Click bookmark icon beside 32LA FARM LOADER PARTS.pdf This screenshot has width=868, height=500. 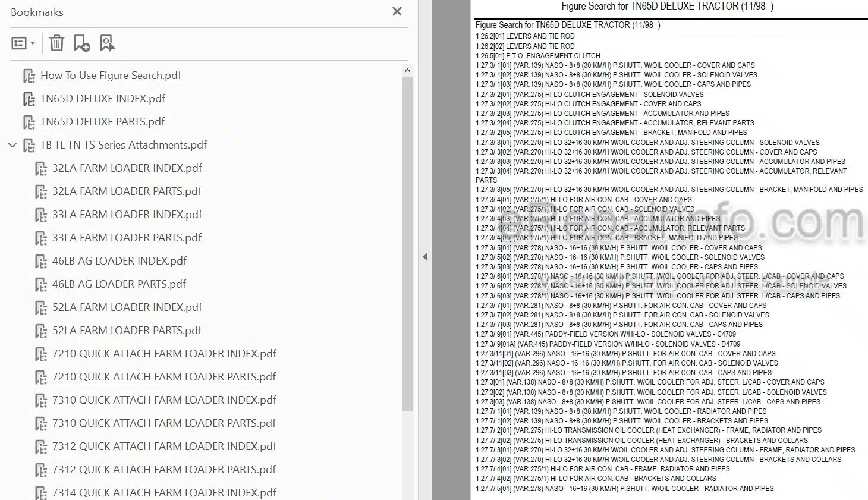pos(41,192)
